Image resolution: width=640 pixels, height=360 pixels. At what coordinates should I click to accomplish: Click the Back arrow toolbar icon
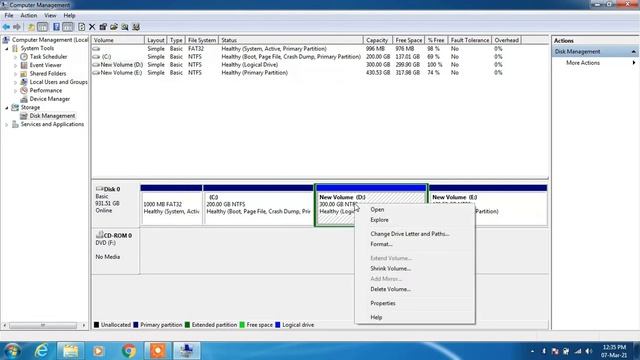coord(6,27)
